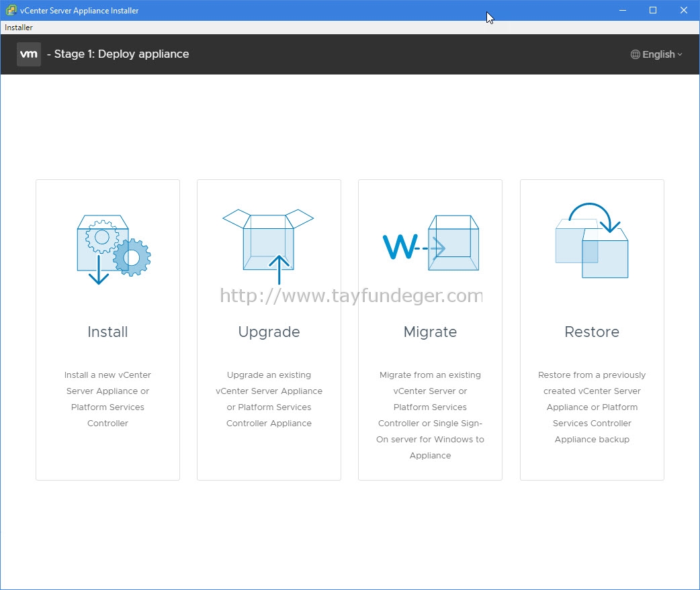Click the Restore backup boxes icon
The width and height of the screenshot is (700, 590).
(592, 240)
